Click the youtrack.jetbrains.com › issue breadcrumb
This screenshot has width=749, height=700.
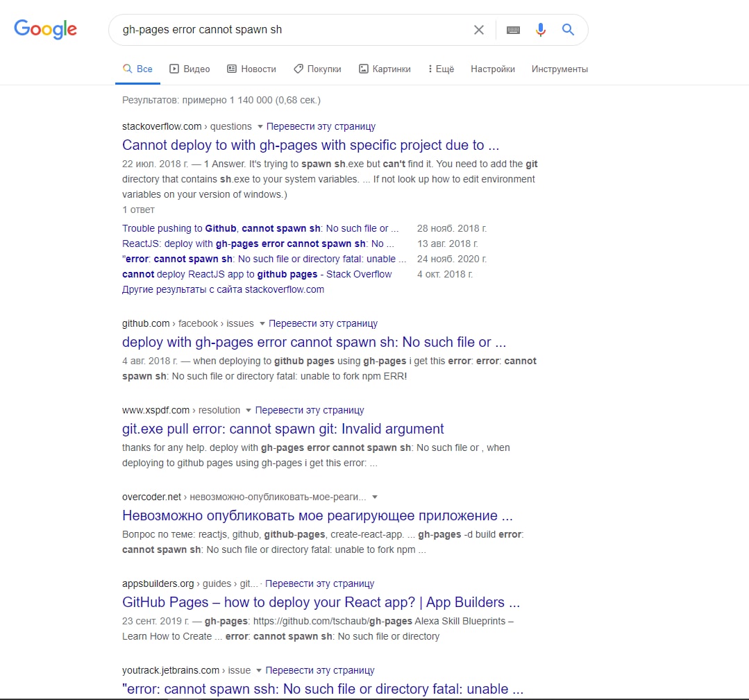(186, 670)
